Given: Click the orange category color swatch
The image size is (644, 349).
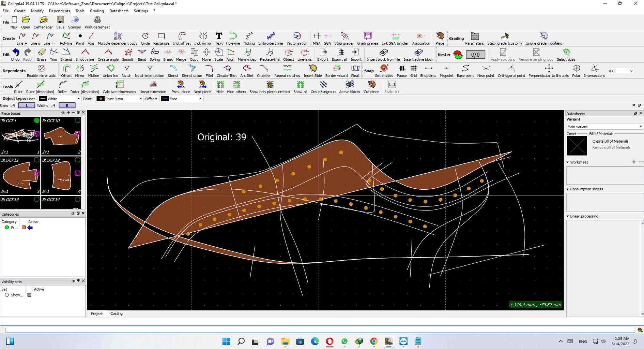Looking at the screenshot, I should click(24, 228).
